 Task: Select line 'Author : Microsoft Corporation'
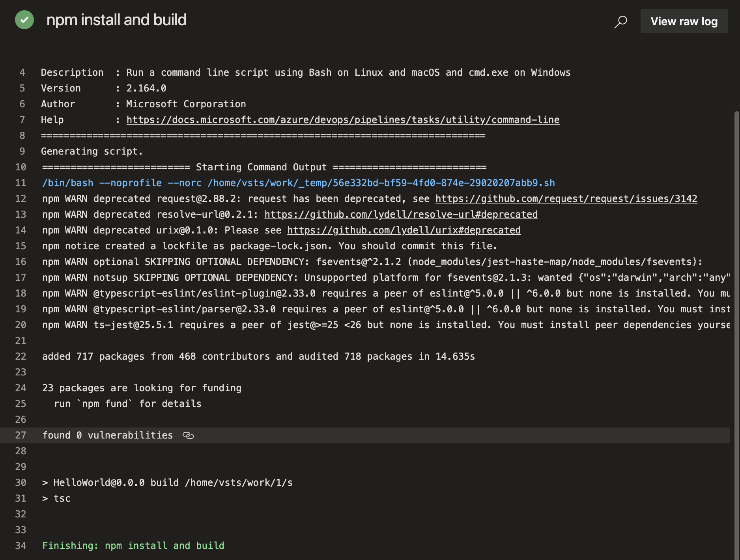(144, 104)
